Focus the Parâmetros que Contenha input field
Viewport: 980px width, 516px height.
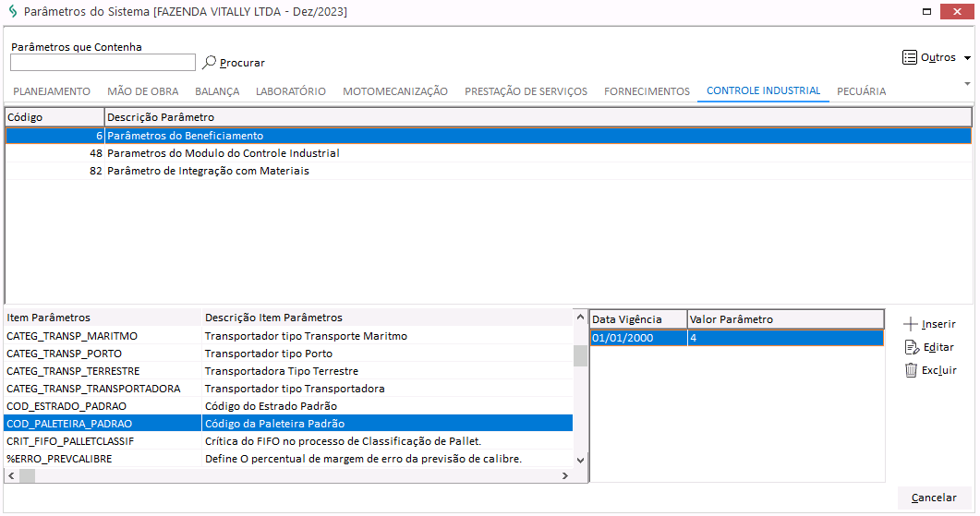click(103, 63)
